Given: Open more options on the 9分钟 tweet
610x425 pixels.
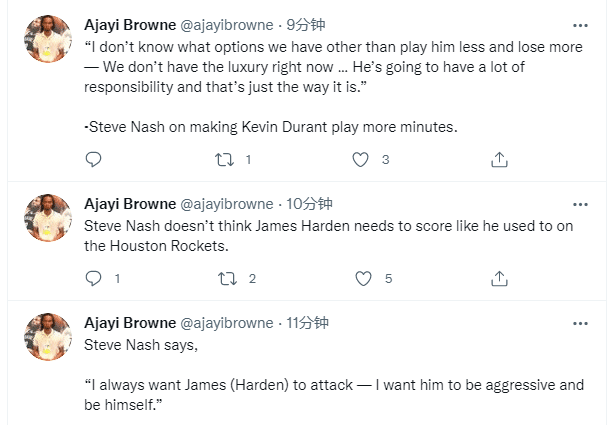Looking at the screenshot, I should [x=580, y=25].
